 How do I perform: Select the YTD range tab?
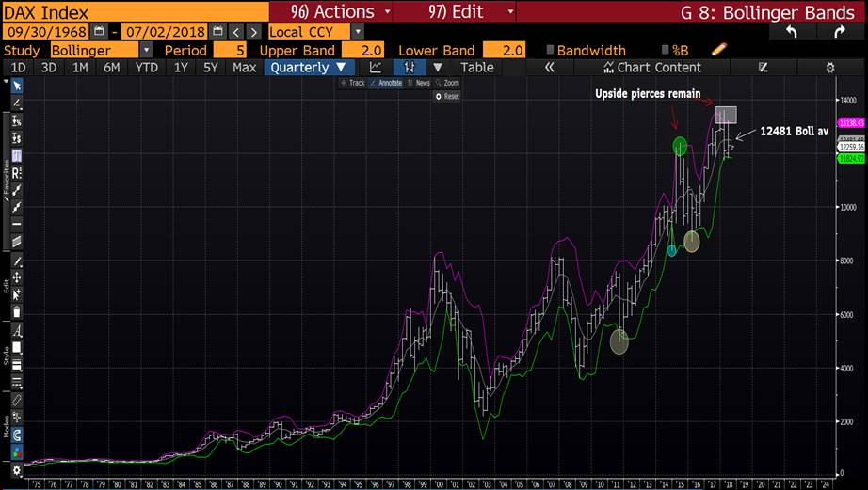tap(147, 68)
